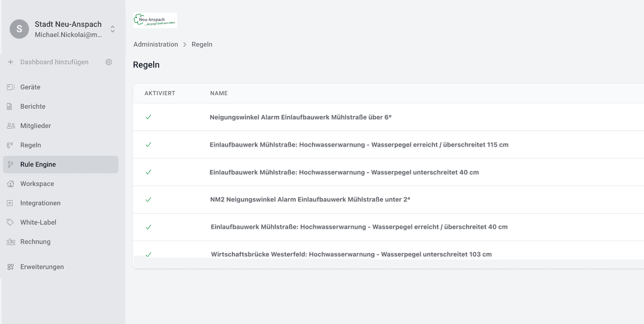This screenshot has width=644, height=324.
Task: Click Administration breadcrumb link
Action: point(156,44)
